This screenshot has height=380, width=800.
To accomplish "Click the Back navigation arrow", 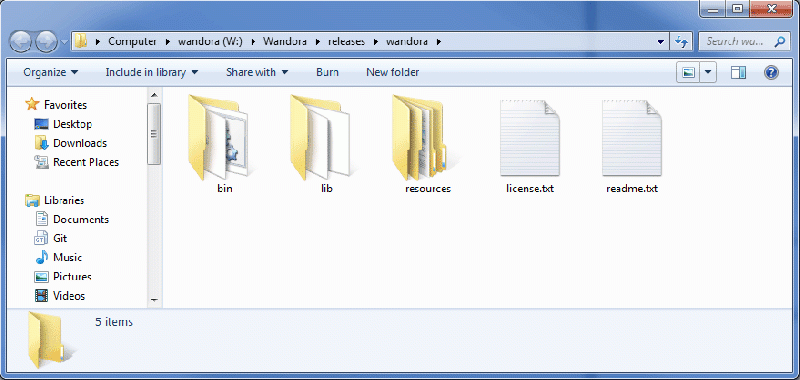I will click(x=21, y=41).
